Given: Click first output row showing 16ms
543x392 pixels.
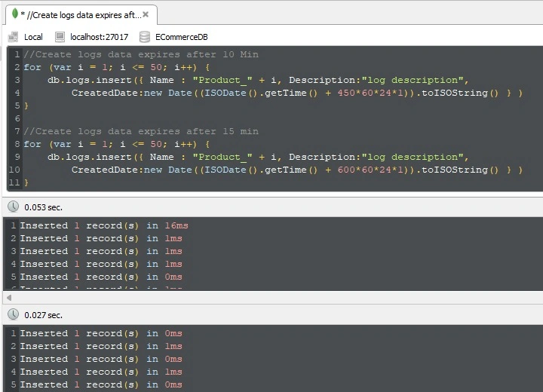Looking at the screenshot, I should pyautogui.click(x=104, y=225).
